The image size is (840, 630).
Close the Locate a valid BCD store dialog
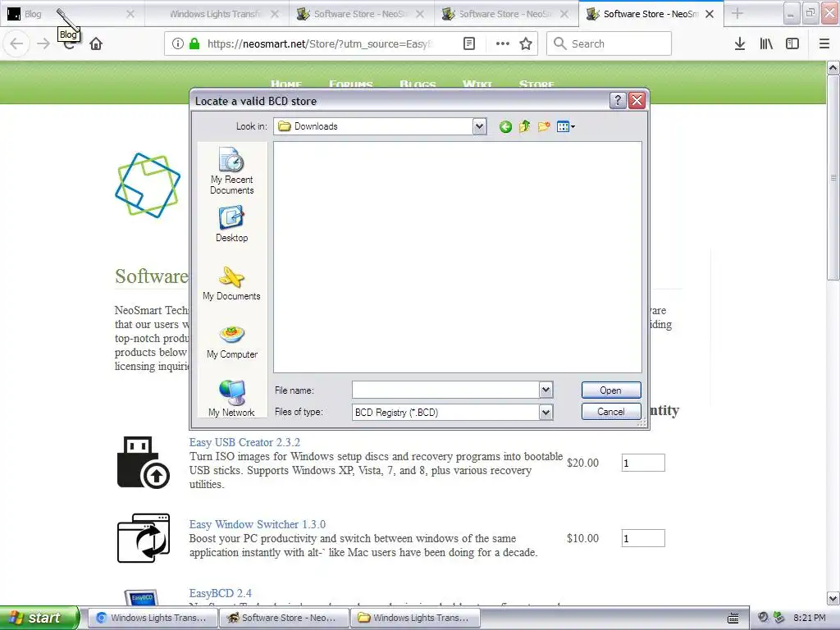pos(637,100)
